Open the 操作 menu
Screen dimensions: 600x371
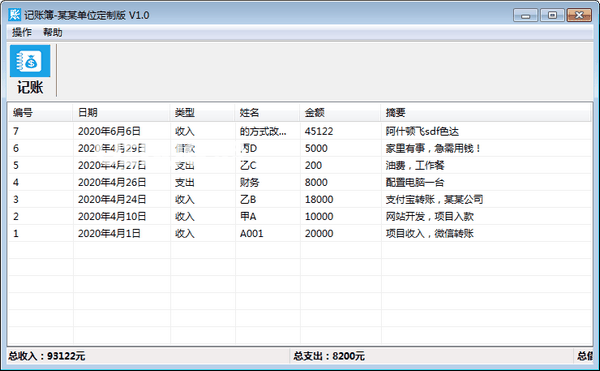(x=21, y=33)
